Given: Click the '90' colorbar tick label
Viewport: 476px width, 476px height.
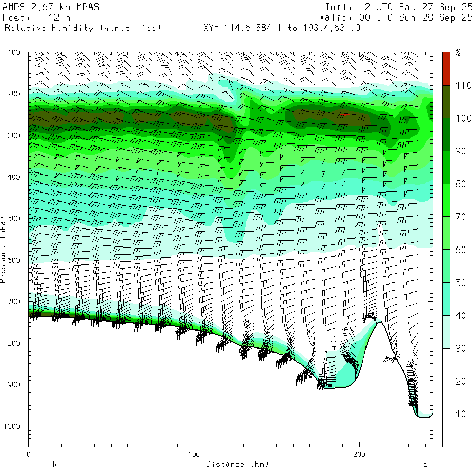Looking at the screenshot, I should pos(461,151).
